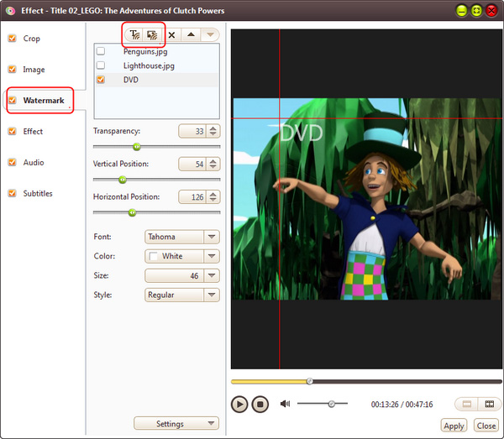Switch to the split compare preview mode

(x=488, y=404)
